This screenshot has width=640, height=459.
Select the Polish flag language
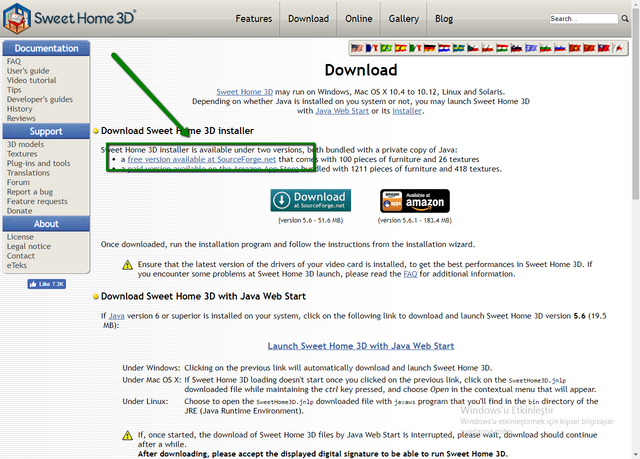pyautogui.click(x=487, y=48)
